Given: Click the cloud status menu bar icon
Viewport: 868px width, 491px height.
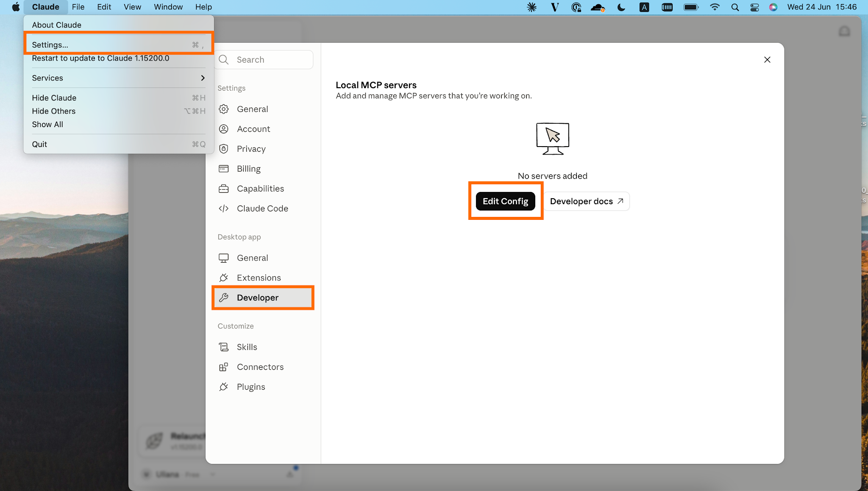Looking at the screenshot, I should point(598,7).
